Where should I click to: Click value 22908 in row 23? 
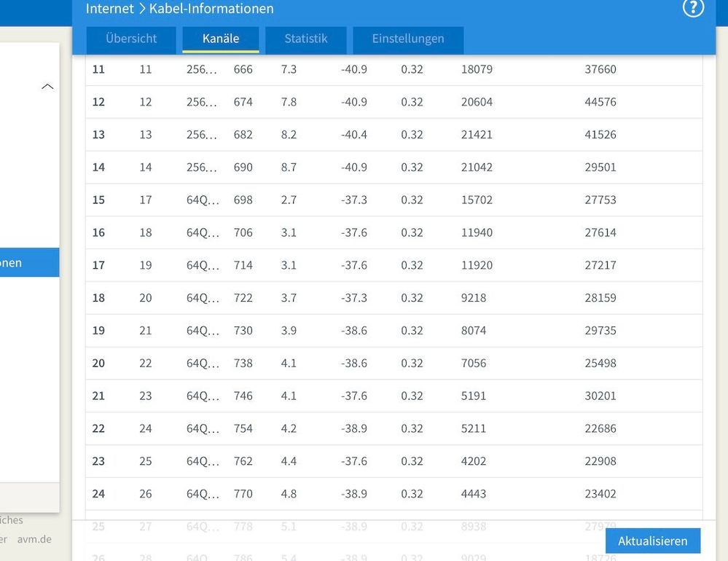click(600, 461)
